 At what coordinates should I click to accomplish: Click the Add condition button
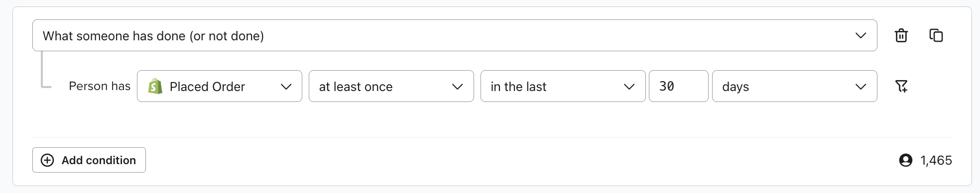(x=89, y=160)
